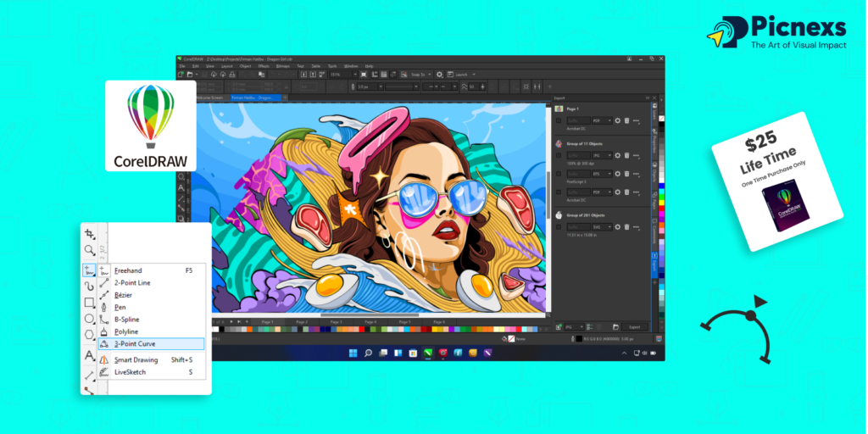Tick the checkbox for the Page 1 PDF export
This screenshot has width=868, height=434.
(x=559, y=120)
